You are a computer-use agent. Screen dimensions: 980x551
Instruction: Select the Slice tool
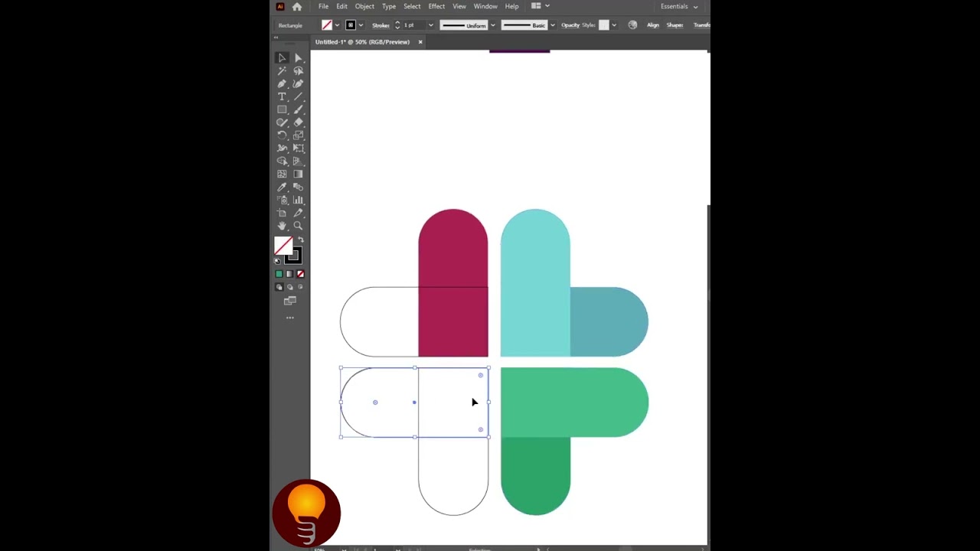pos(298,214)
